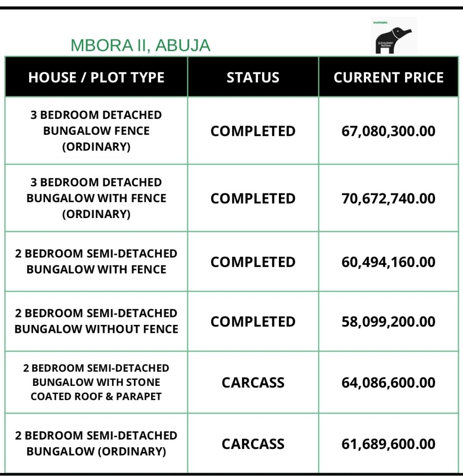Select the 2 Bedroom Semi-Detached Bungalow With Fence label
Image resolution: width=463 pixels, height=476 pixels.
(x=96, y=262)
